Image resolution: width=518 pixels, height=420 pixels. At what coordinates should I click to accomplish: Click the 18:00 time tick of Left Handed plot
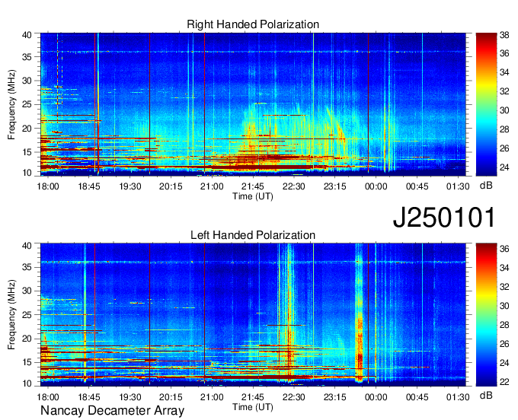pyautogui.click(x=48, y=397)
